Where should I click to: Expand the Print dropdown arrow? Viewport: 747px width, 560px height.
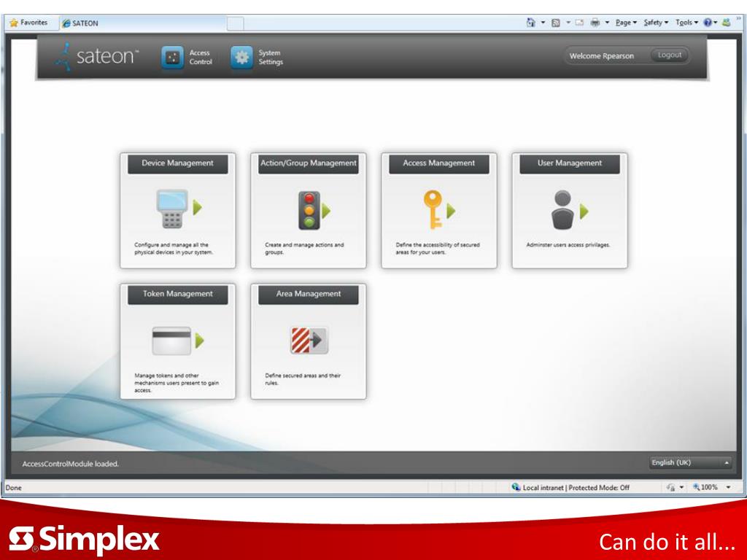point(607,23)
